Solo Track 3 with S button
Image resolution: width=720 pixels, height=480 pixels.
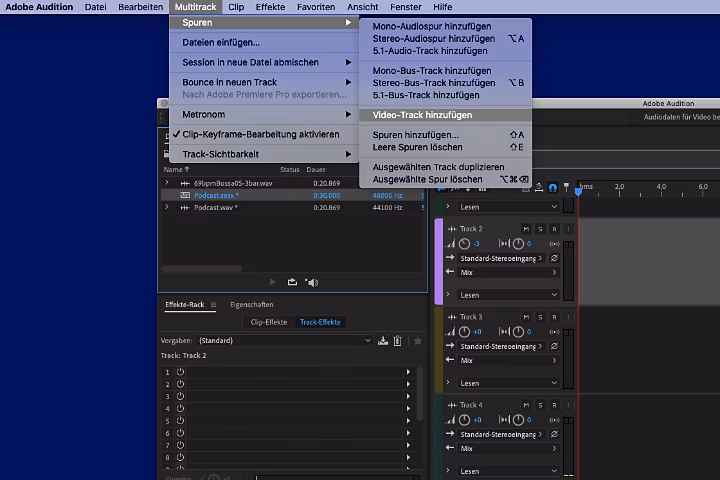coord(540,317)
